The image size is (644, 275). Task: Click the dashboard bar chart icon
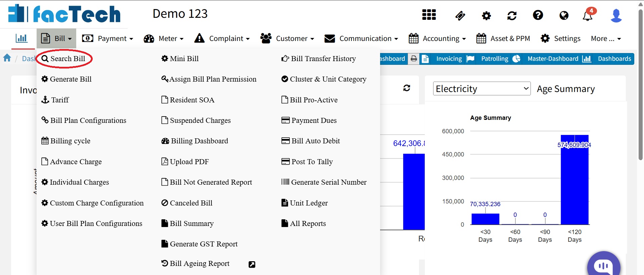click(21, 38)
